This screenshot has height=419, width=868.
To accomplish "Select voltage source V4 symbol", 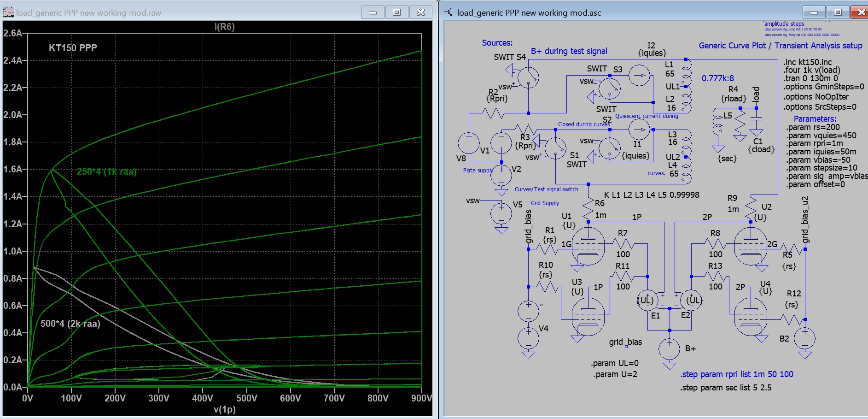I will coord(528,338).
